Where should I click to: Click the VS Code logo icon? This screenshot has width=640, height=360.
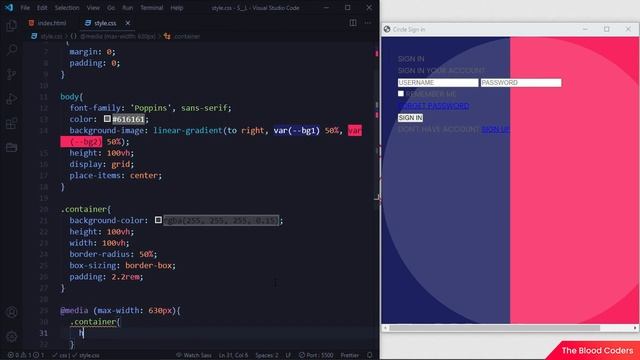[9, 7]
